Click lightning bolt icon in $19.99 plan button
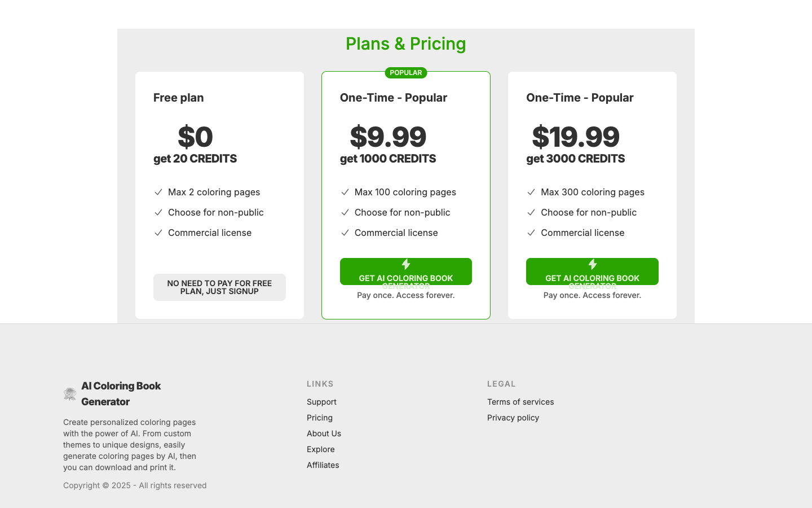The height and width of the screenshot is (508, 812). click(x=592, y=264)
